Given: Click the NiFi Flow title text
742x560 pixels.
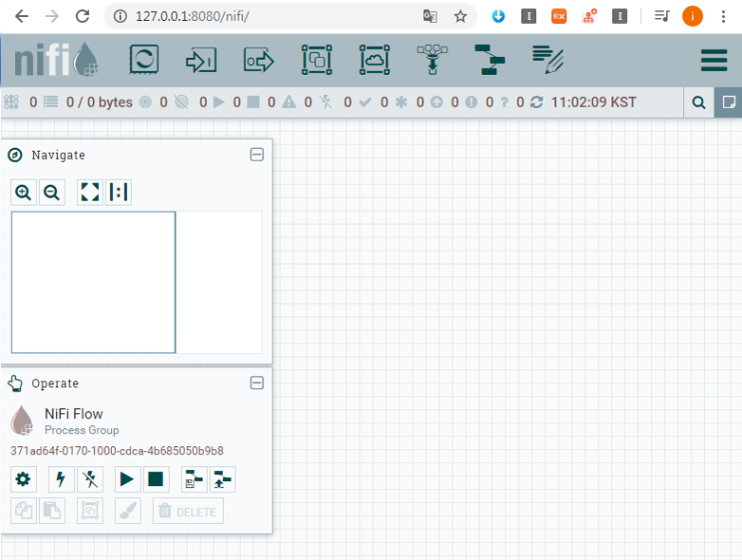Looking at the screenshot, I should [74, 414].
